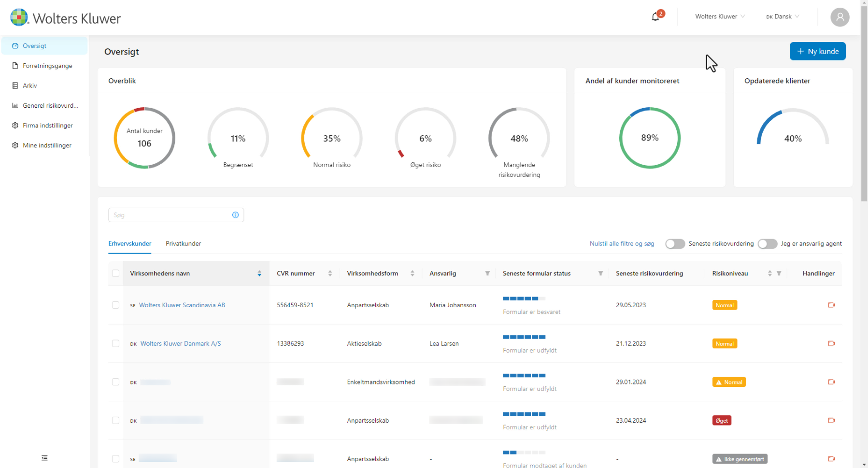Open Forretningsgange in the sidebar
Screen dimensions: 868x468
pyautogui.click(x=47, y=66)
